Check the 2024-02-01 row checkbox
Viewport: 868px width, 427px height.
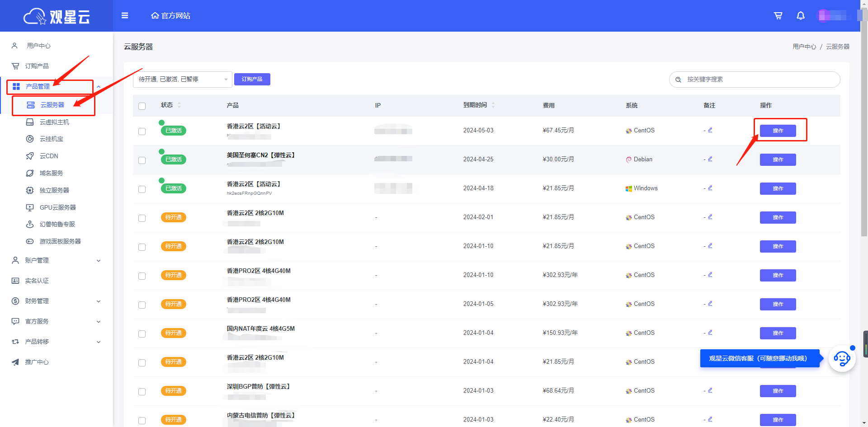point(142,218)
